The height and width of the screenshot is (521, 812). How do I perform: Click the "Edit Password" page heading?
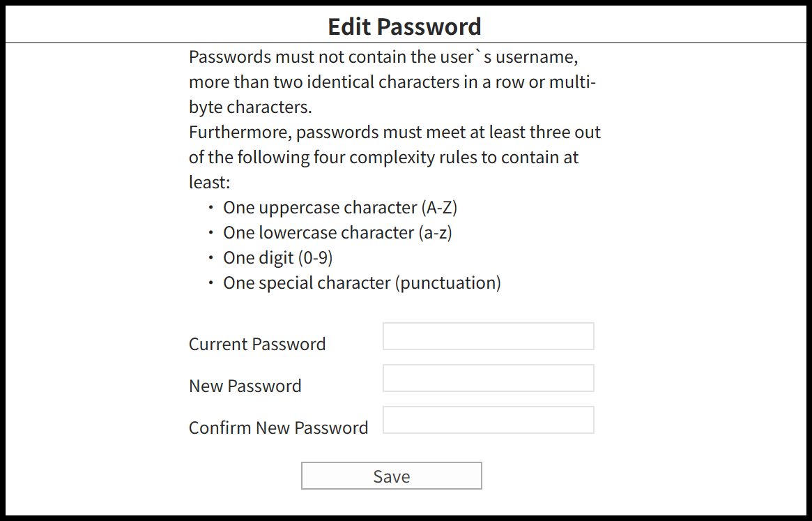click(x=404, y=27)
